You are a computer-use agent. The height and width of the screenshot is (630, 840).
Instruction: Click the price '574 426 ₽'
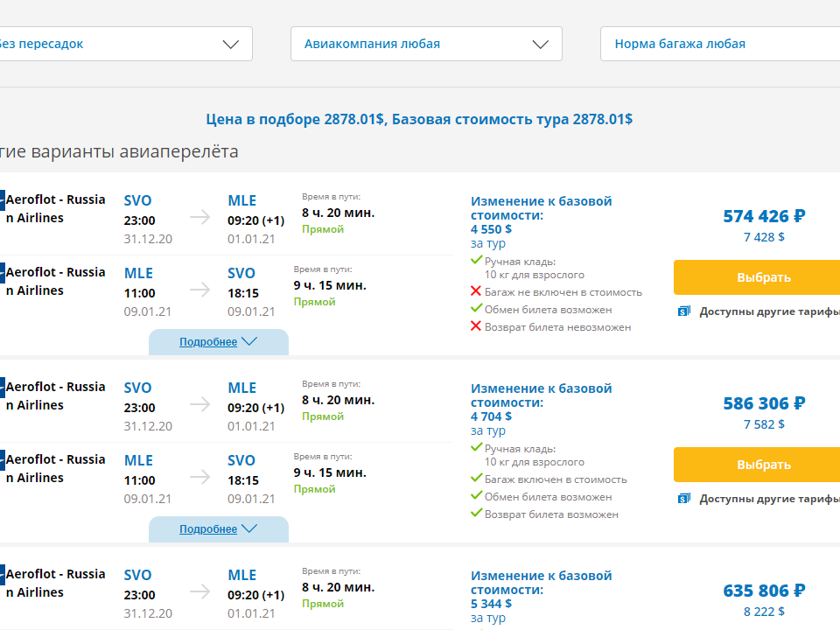[764, 216]
